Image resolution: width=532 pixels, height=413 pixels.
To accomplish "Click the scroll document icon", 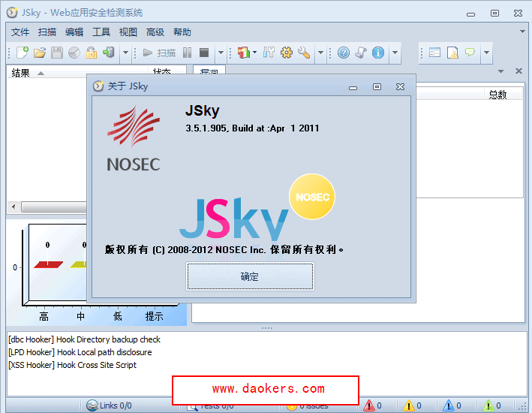I will 361,53.
